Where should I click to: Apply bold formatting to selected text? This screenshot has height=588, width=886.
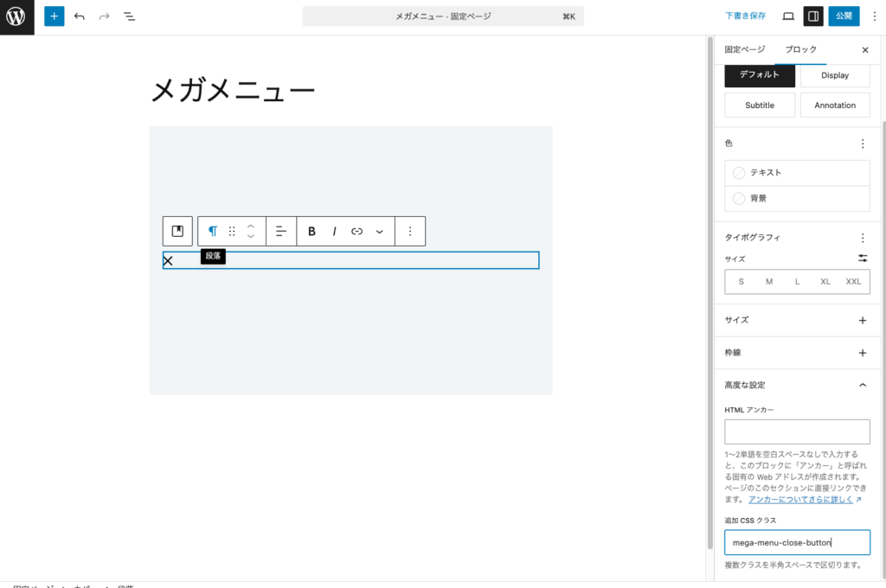311,231
